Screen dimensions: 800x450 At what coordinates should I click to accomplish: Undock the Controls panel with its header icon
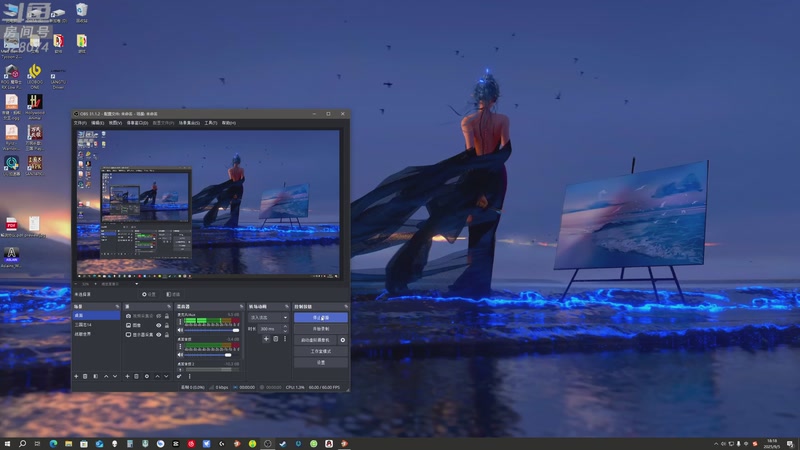click(x=346, y=307)
